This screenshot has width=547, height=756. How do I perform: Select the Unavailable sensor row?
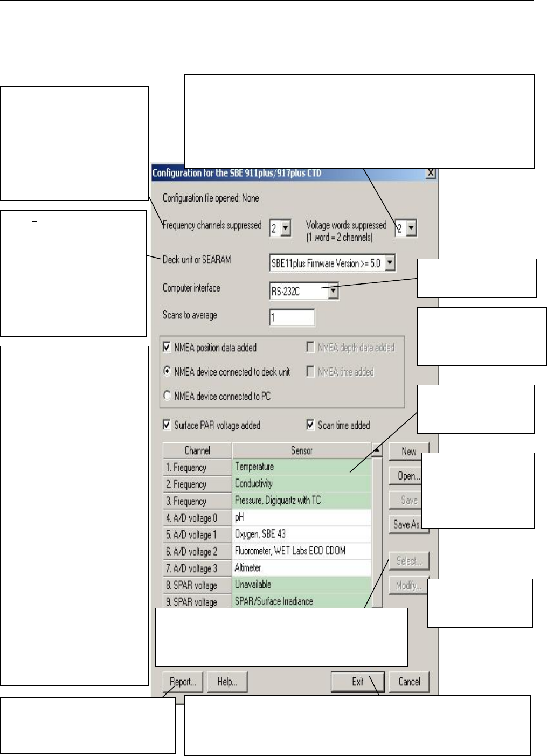(x=302, y=585)
